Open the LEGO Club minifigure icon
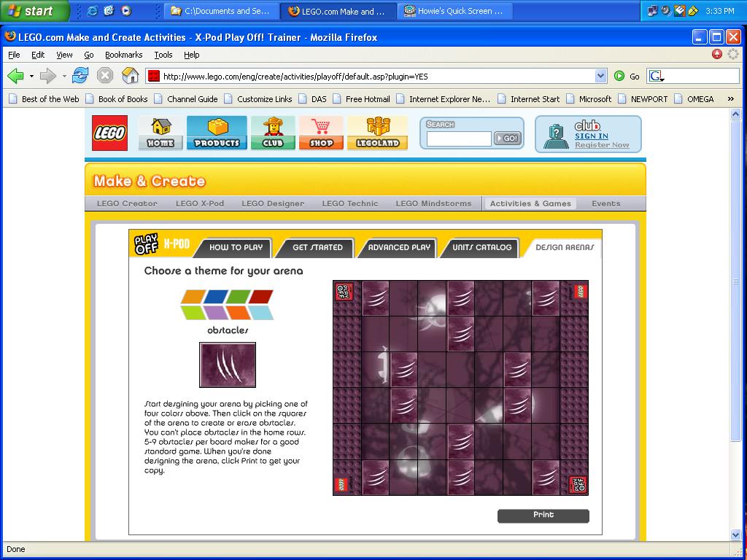 click(273, 133)
